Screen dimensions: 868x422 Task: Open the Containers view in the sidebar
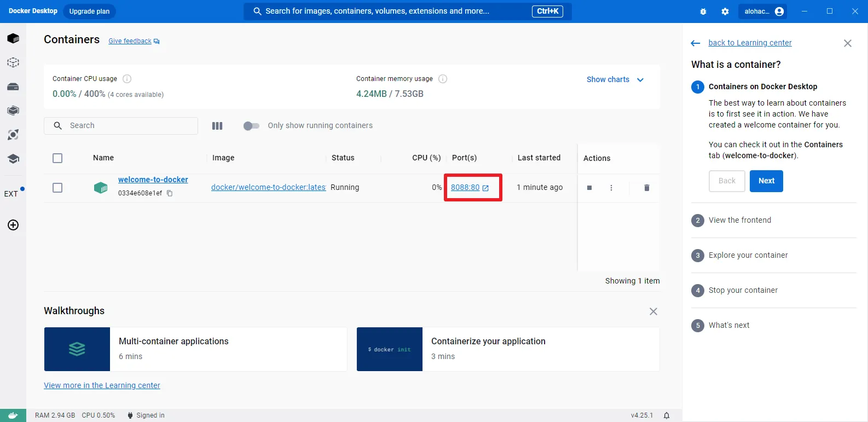pos(13,38)
